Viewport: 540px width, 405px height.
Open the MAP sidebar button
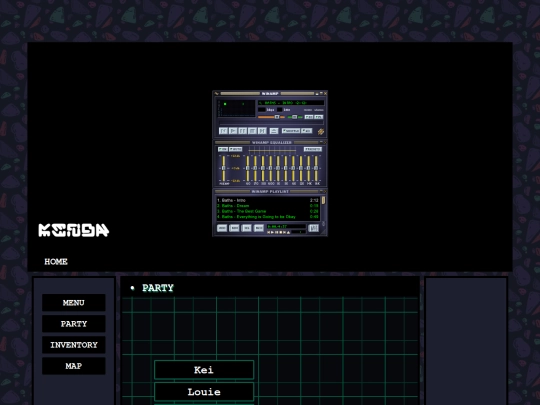(74, 366)
